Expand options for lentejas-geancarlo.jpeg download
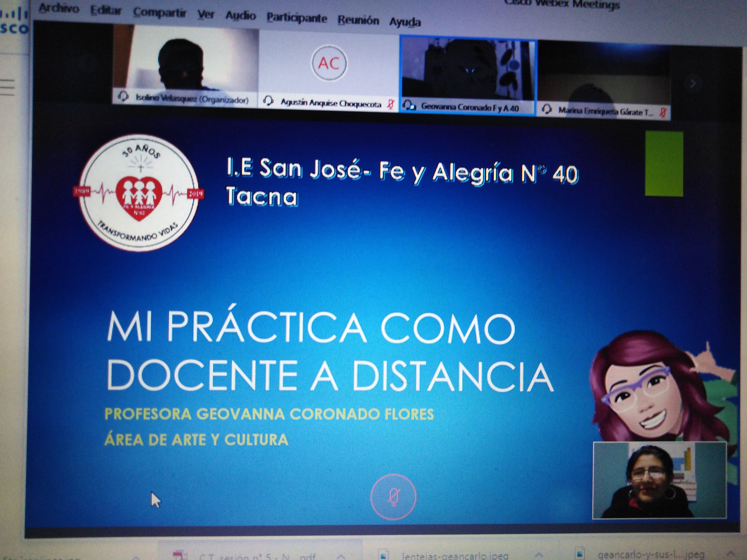The height and width of the screenshot is (560, 747). (x=539, y=554)
